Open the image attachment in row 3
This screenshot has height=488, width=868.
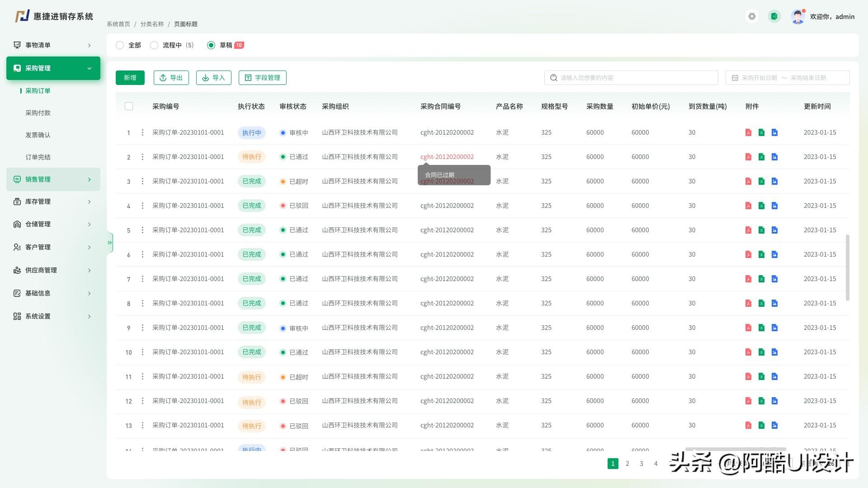tap(774, 181)
